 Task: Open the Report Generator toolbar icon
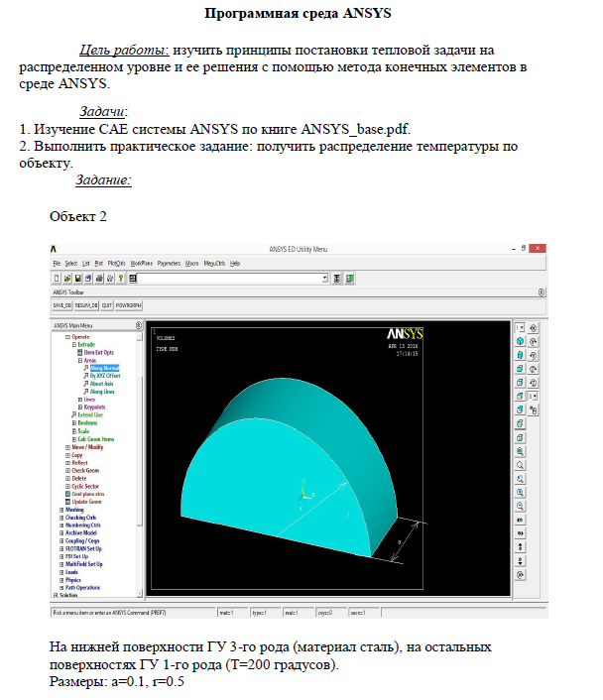110,279
